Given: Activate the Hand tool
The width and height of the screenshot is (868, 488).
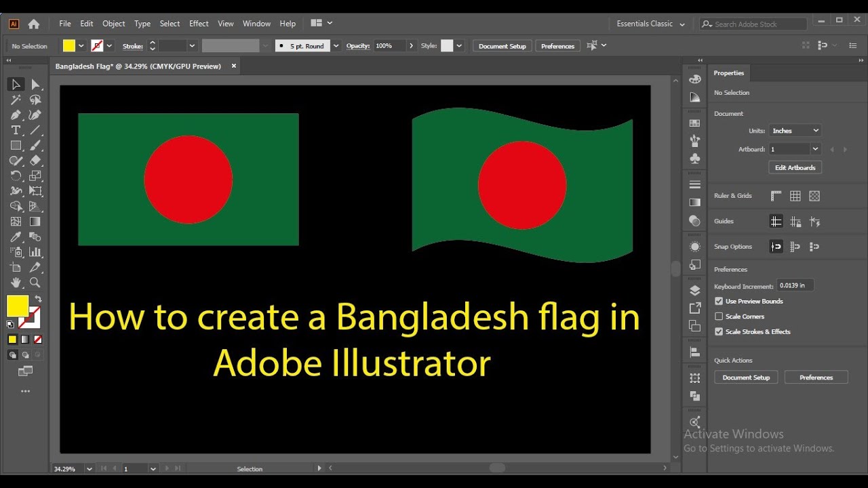Looking at the screenshot, I should tap(16, 283).
